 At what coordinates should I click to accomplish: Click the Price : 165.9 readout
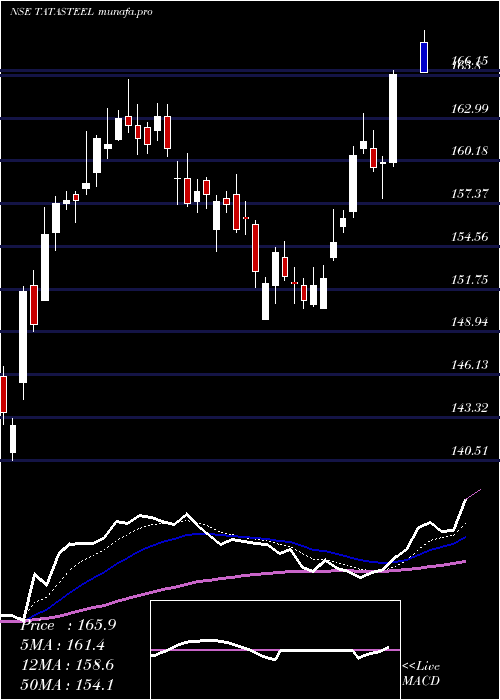pos(68,625)
